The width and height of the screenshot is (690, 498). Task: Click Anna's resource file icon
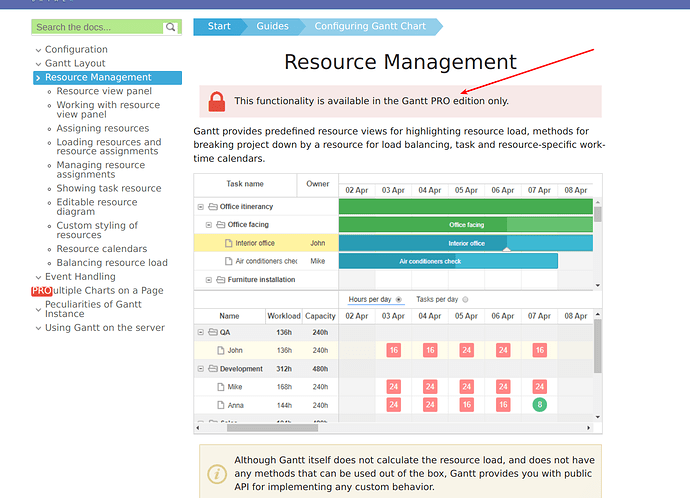tap(221, 405)
